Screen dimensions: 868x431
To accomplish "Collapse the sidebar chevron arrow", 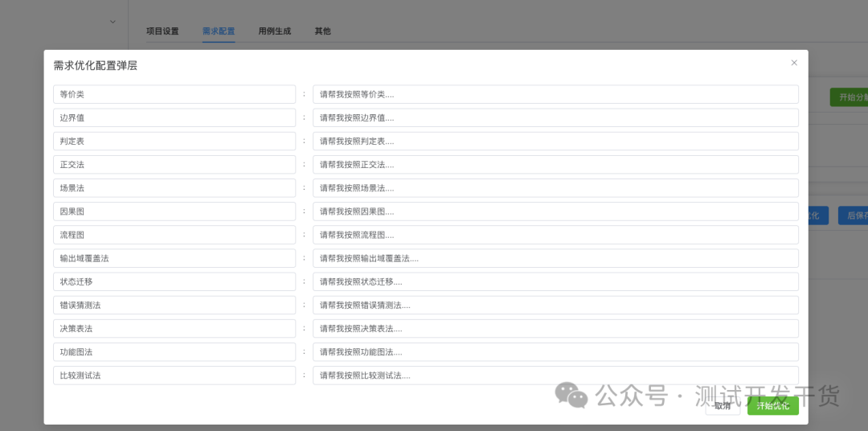I will (x=113, y=22).
